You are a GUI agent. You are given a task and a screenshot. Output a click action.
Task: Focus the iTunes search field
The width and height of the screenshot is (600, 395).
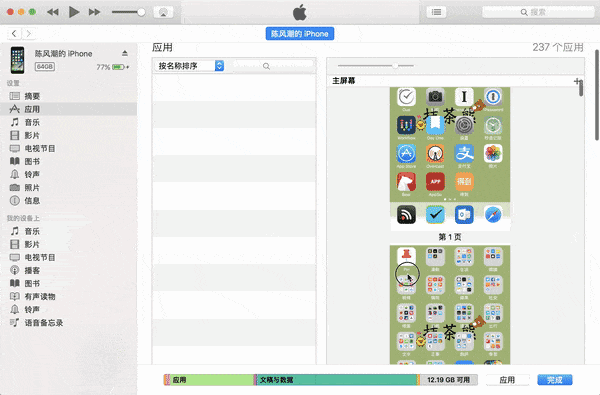click(538, 12)
